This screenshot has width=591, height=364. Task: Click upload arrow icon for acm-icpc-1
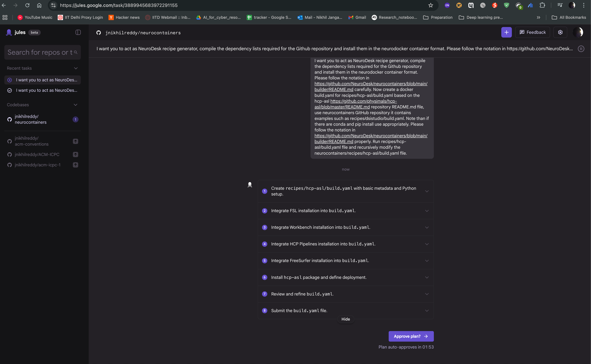(76, 165)
